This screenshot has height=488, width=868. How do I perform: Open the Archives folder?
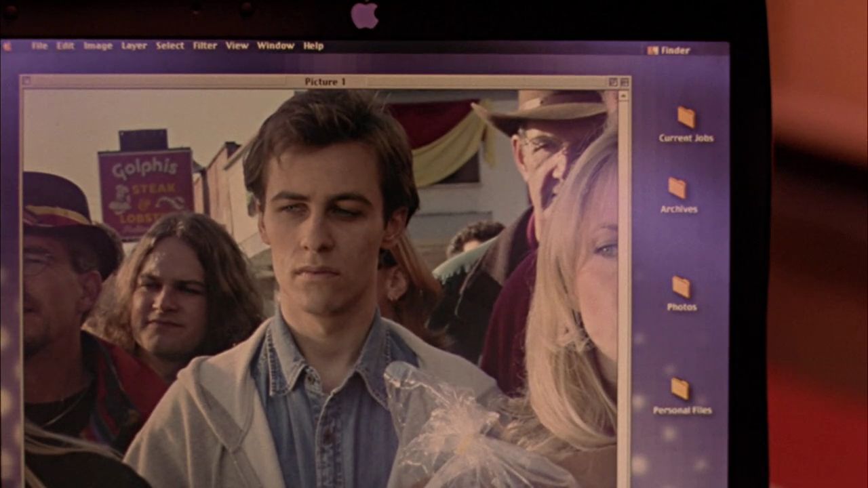coord(678,195)
